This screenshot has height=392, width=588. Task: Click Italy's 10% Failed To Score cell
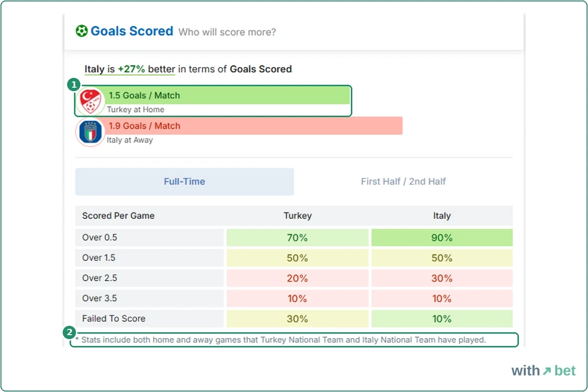(442, 318)
